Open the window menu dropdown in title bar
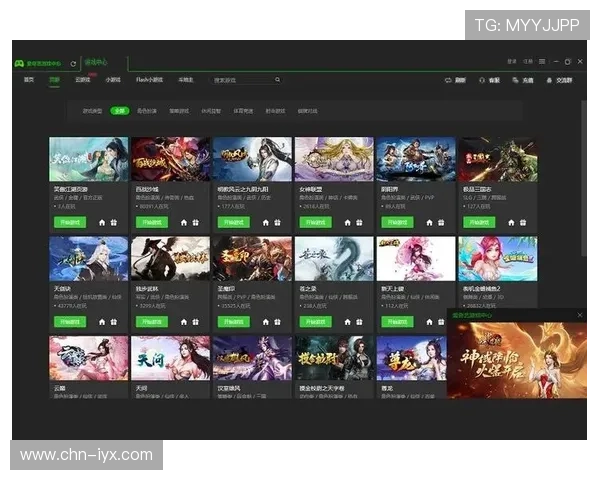Screen dimensions: 600x480 click(543, 62)
